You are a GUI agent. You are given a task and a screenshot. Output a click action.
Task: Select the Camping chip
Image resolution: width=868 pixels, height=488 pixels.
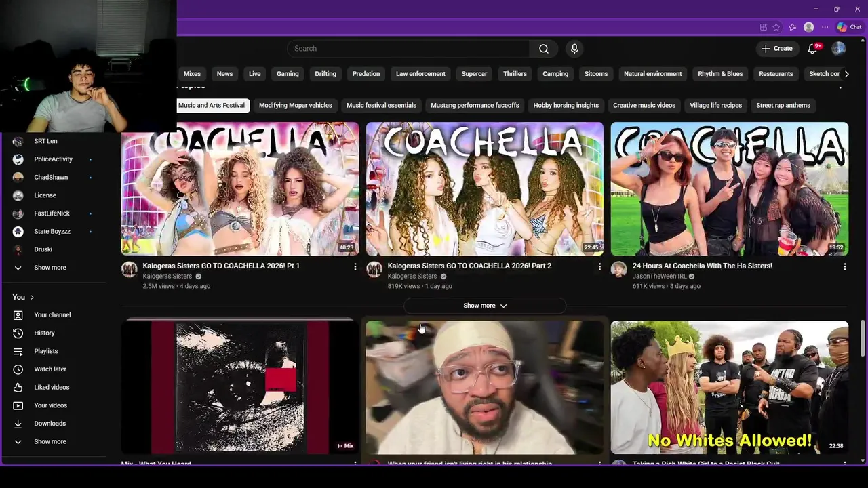tap(555, 74)
